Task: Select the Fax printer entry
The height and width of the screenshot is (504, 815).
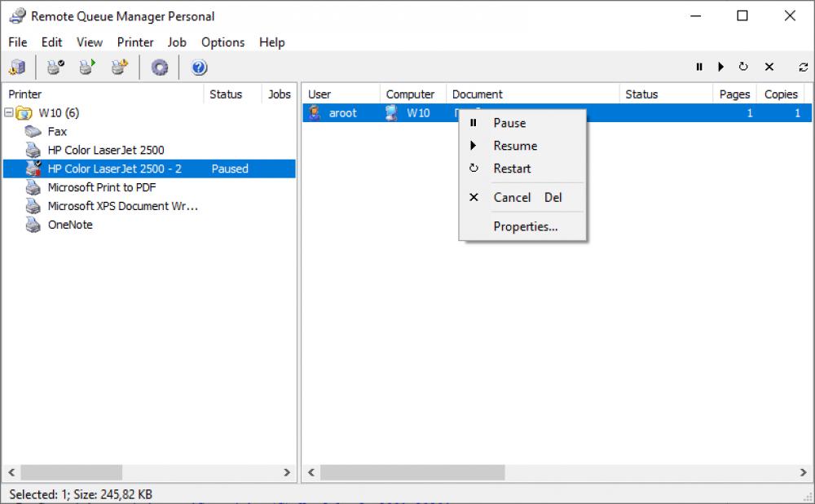Action: 56,131
